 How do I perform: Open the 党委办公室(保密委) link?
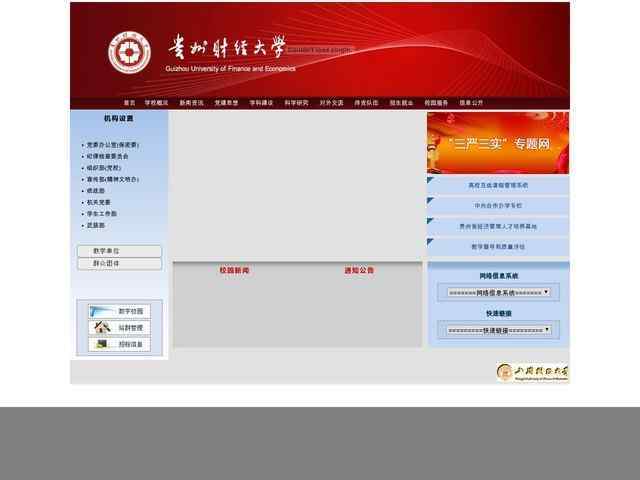[113, 145]
